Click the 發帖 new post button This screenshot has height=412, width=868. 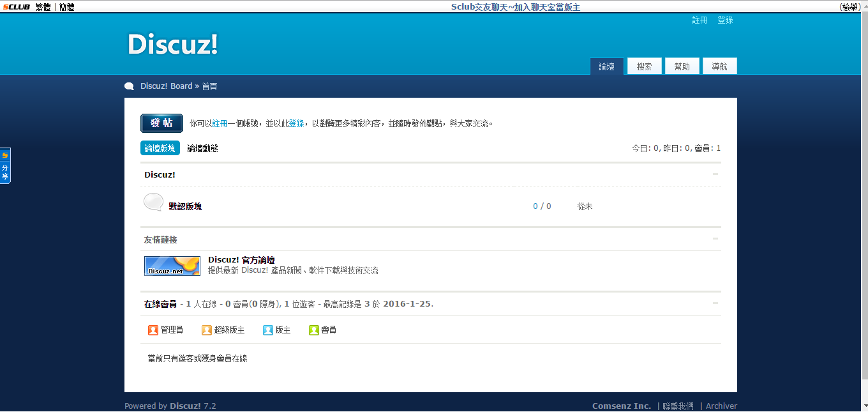pyautogui.click(x=161, y=123)
